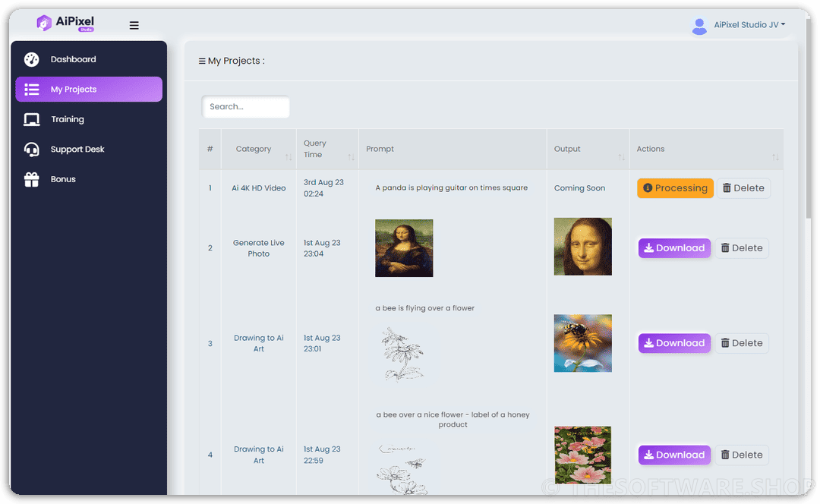Image resolution: width=820 pixels, height=504 pixels.
Task: Download the honey product label output
Action: point(674,455)
